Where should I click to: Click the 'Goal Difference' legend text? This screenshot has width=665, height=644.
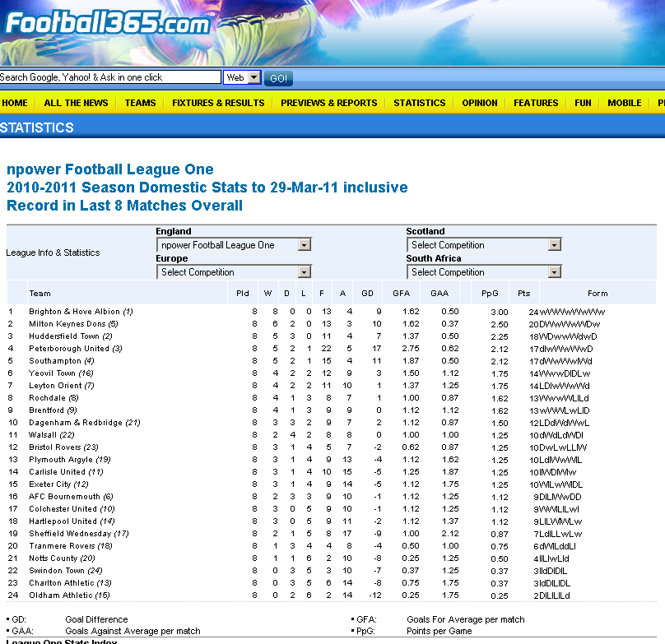pos(96,619)
